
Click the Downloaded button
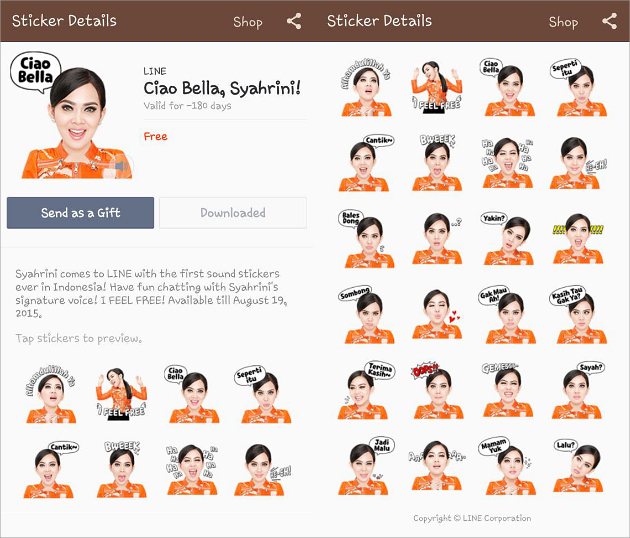[233, 213]
